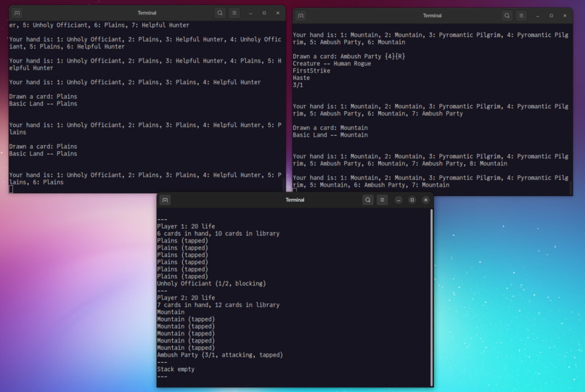Open new tab in top-left Terminal
585x392 pixels.
17,13
